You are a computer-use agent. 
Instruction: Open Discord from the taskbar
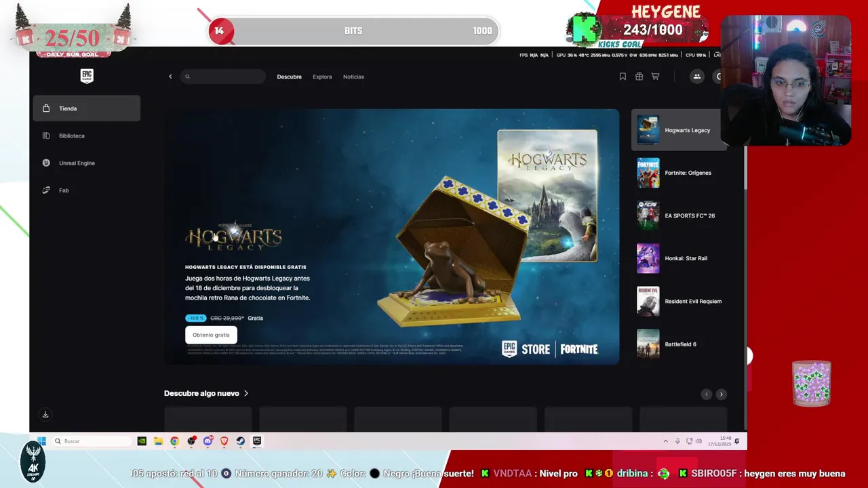[208, 441]
